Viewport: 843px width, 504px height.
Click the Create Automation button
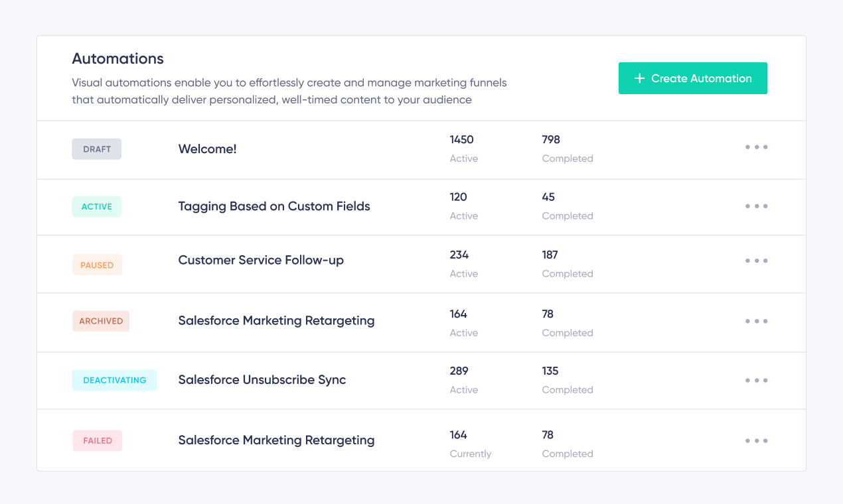coord(693,78)
